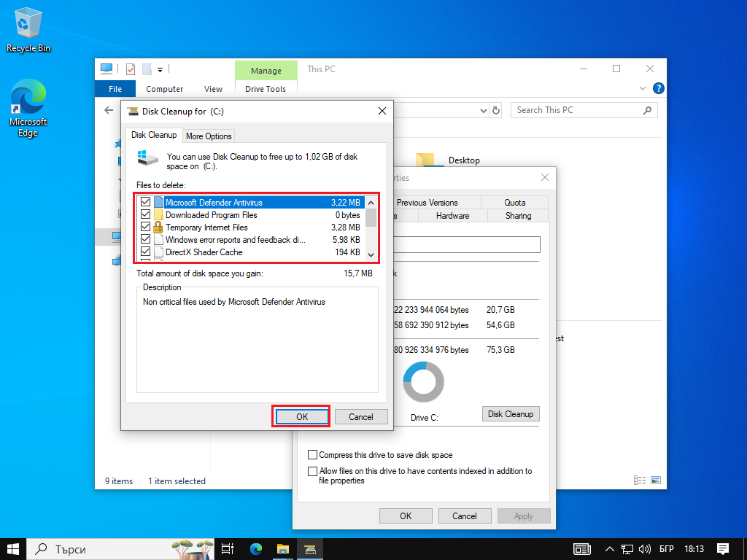Viewport: 747px width, 560px height.
Task: Launch Microsoft Edge from the desktop
Action: pyautogui.click(x=28, y=109)
